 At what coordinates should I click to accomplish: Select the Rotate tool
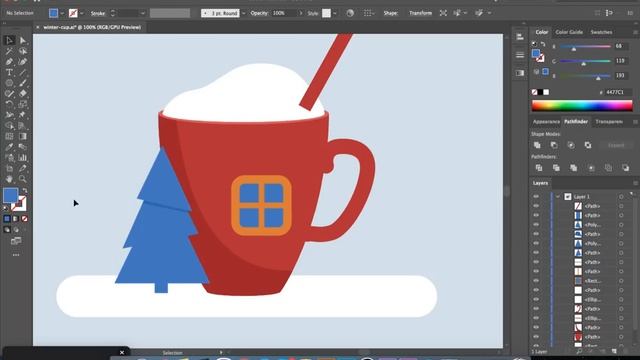pos(9,104)
